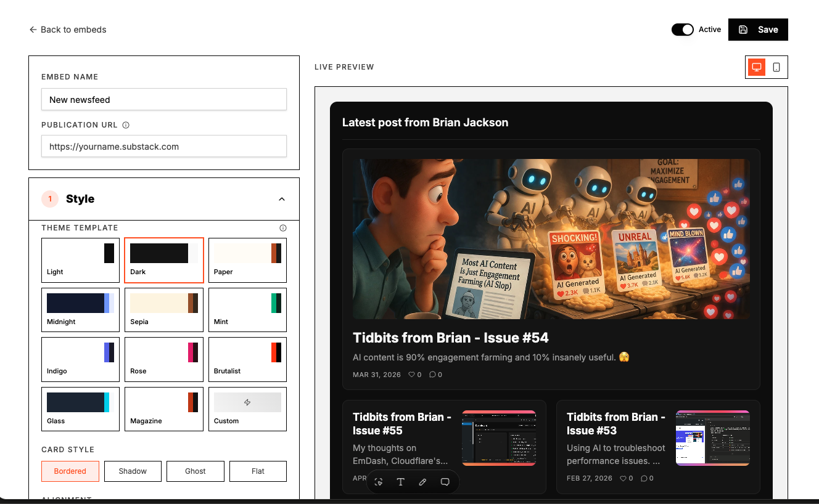Open the Tidbits from Brian Issue #53 title
This screenshot has width=819, height=504.
click(616, 424)
